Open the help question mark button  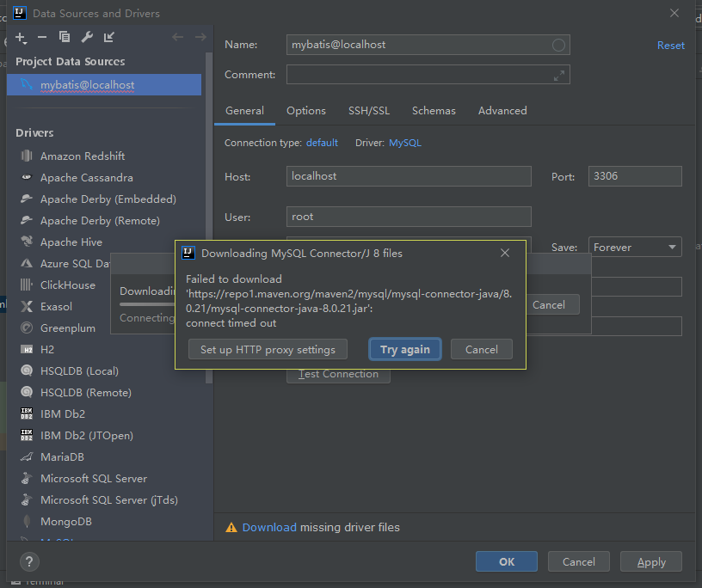(29, 561)
